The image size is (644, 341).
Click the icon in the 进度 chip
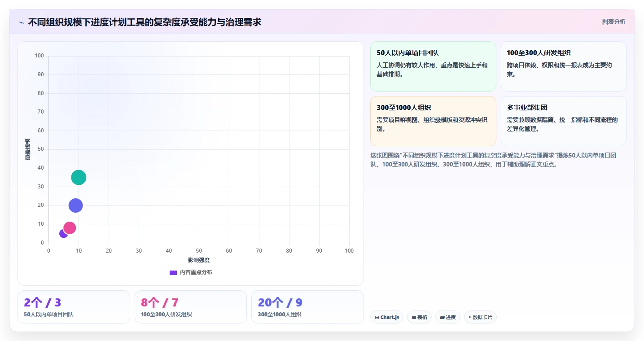442,317
